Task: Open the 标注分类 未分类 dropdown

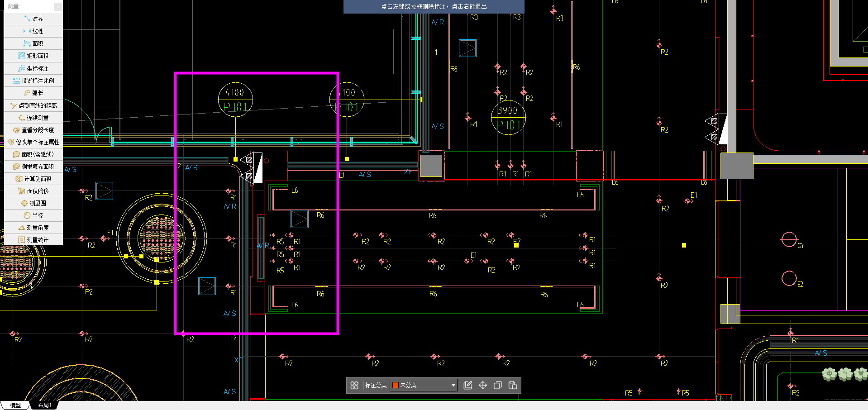Action: (424, 385)
